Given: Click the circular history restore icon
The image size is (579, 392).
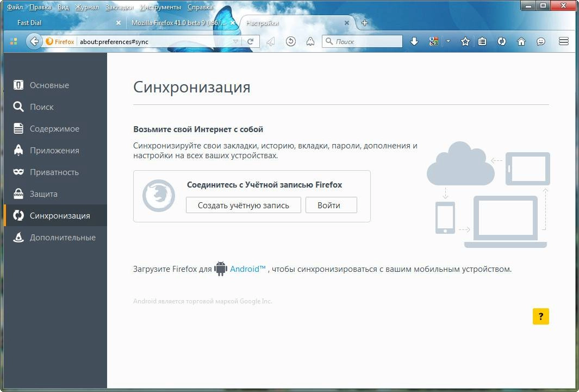Looking at the screenshot, I should point(291,42).
